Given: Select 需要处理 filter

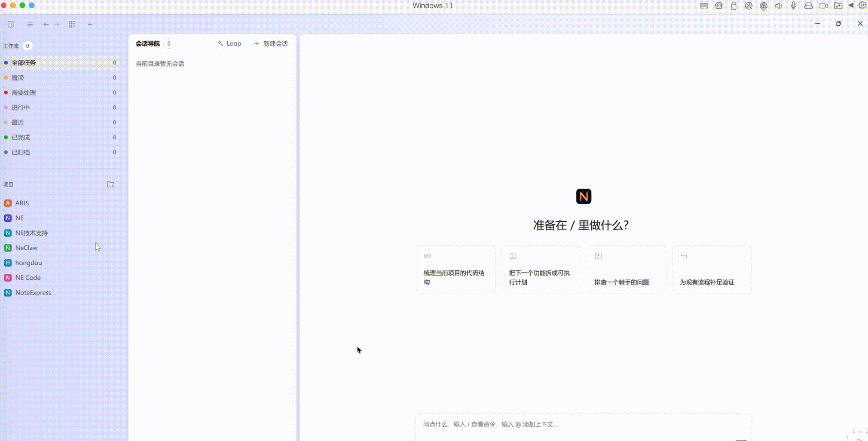Looking at the screenshot, I should pos(61,92).
